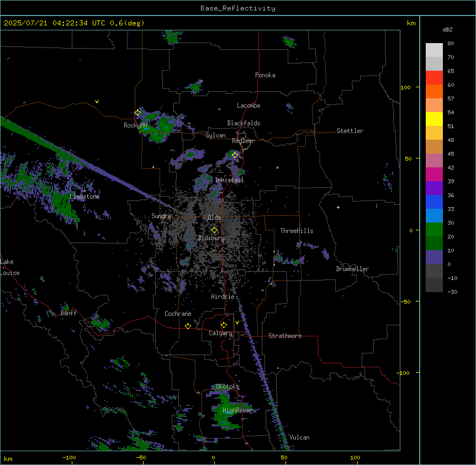Click the km unit label on the horizontal axis

(8, 458)
